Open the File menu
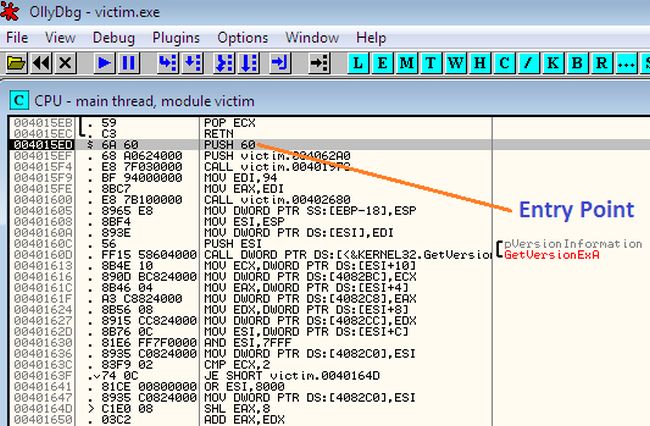Viewport: 650px width, 426px height. [17, 38]
